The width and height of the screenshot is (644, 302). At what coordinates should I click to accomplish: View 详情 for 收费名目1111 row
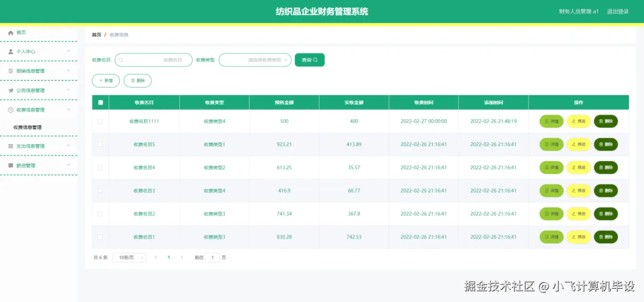[x=551, y=121]
